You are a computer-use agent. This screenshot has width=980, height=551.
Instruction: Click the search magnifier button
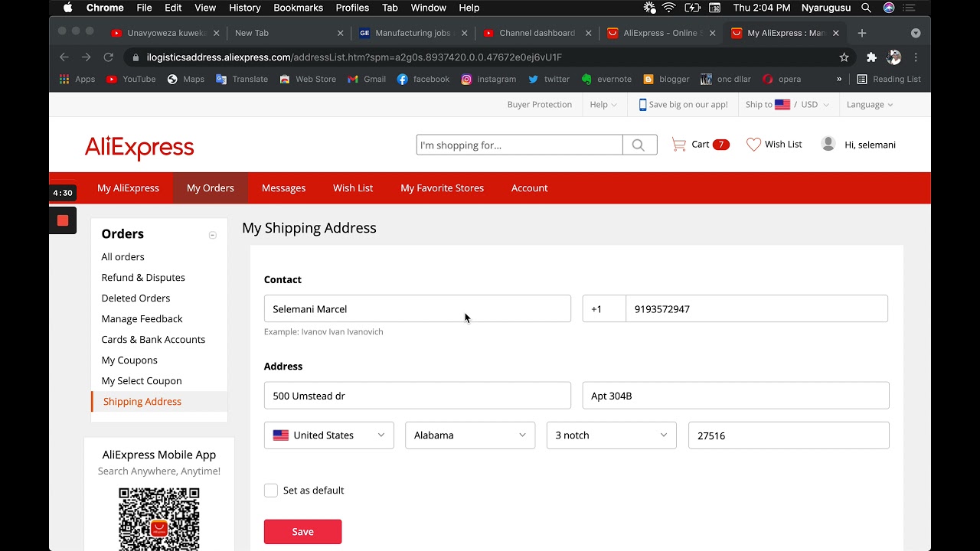pyautogui.click(x=639, y=145)
